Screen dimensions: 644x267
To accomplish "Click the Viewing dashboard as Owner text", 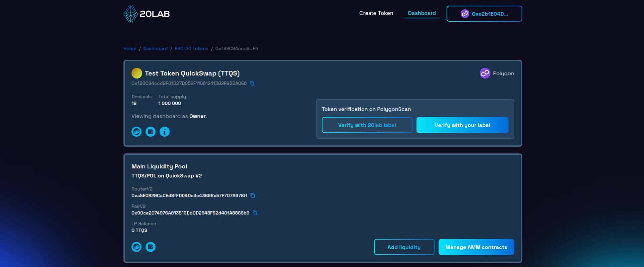I will coord(169,116).
